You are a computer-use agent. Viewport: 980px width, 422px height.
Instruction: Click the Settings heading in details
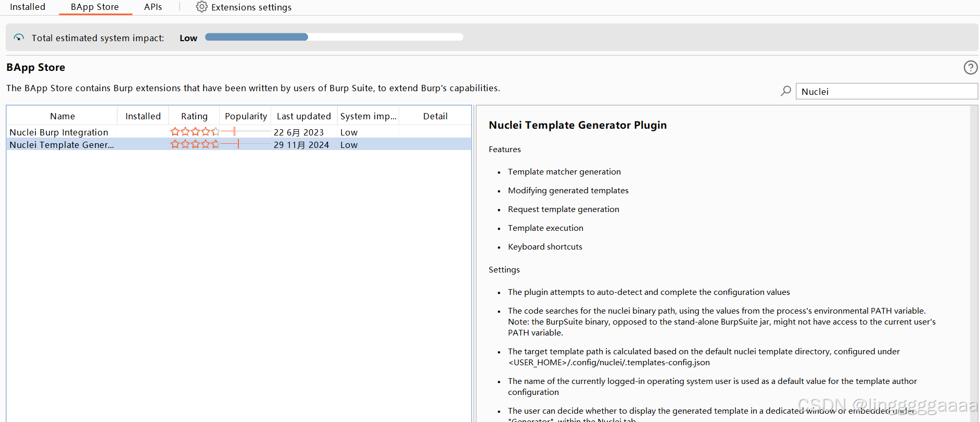point(504,269)
